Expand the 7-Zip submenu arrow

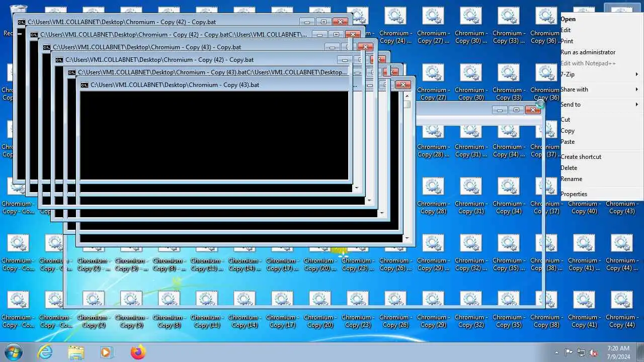coord(637,74)
